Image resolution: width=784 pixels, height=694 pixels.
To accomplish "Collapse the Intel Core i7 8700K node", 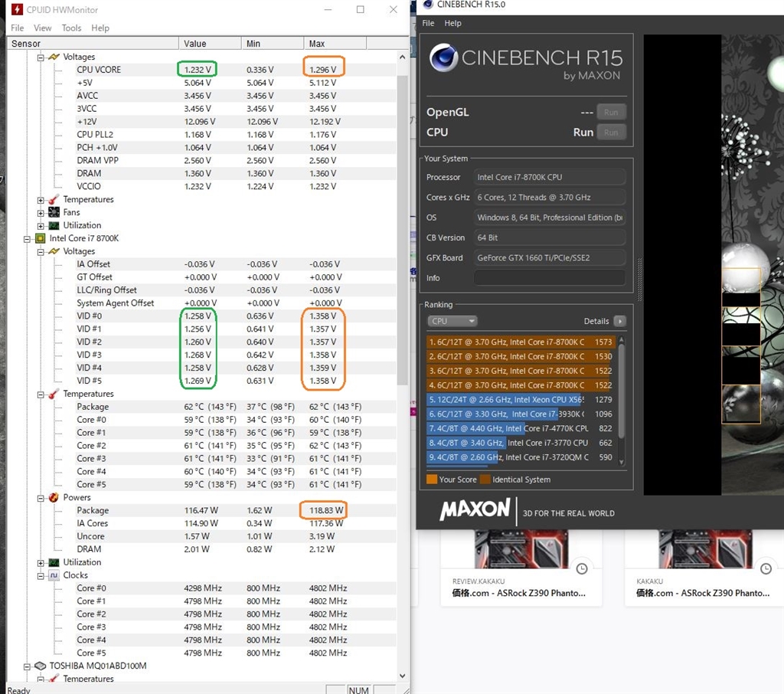I will click(x=27, y=239).
